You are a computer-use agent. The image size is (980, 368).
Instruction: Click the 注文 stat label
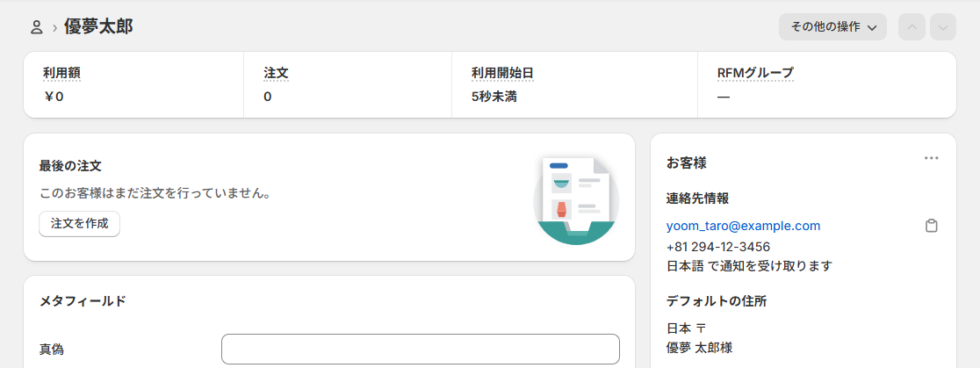(x=276, y=73)
